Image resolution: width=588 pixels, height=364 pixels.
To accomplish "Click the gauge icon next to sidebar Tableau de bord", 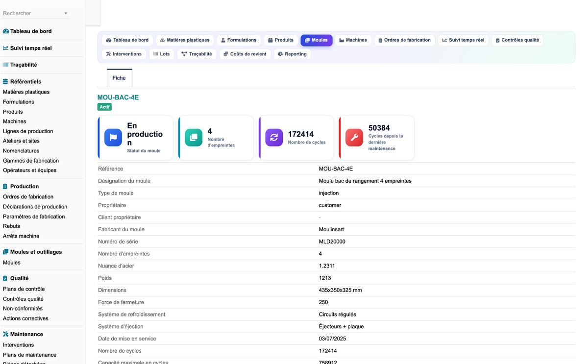I will (6, 31).
